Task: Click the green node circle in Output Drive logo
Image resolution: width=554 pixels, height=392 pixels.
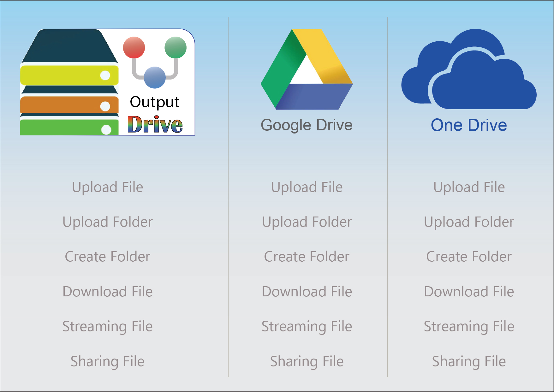Action: coord(176,48)
